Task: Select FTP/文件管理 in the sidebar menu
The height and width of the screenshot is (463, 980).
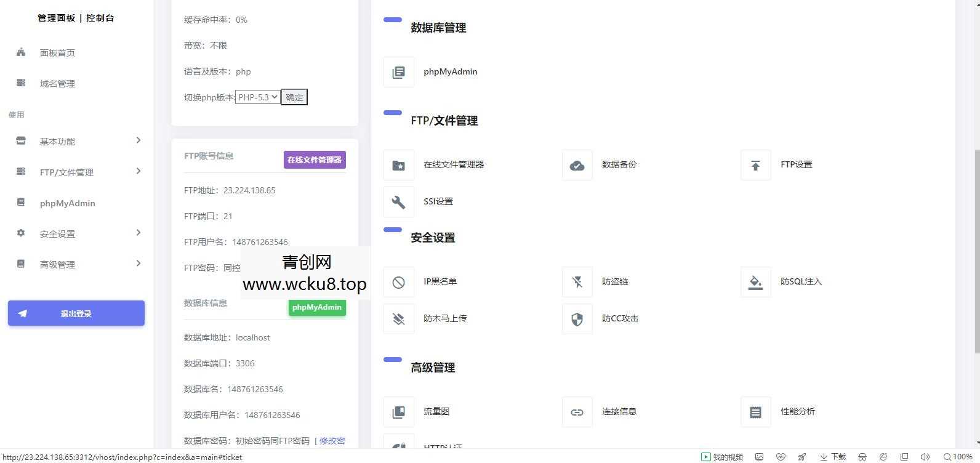Action: [66, 172]
